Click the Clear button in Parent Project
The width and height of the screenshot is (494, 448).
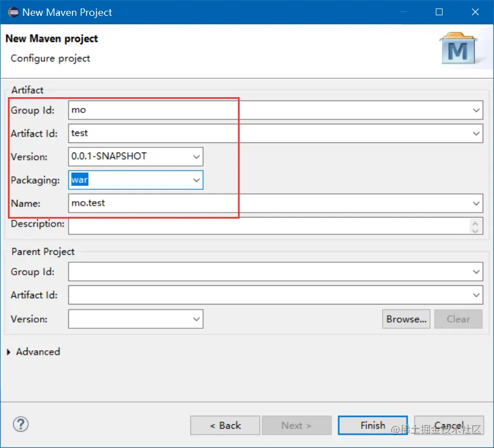click(458, 319)
